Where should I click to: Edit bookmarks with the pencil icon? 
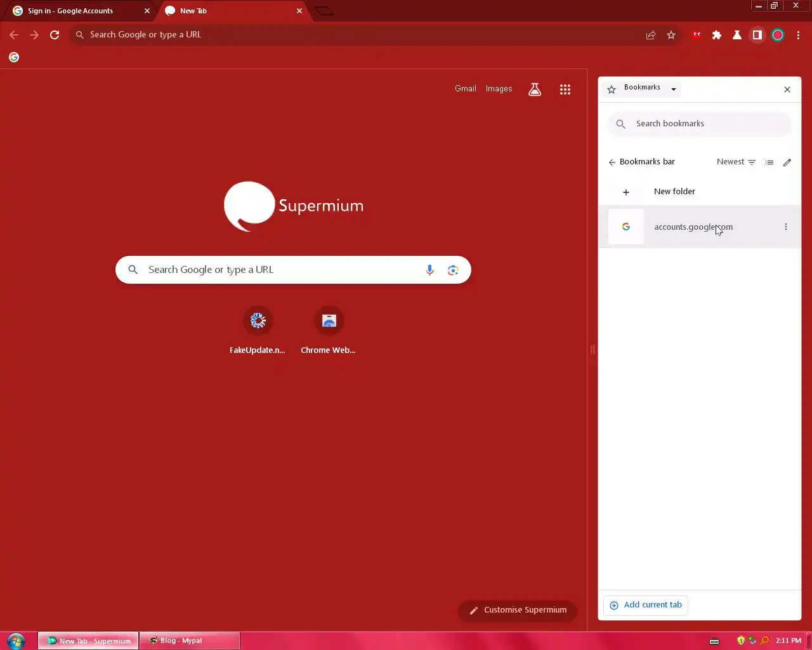point(787,162)
